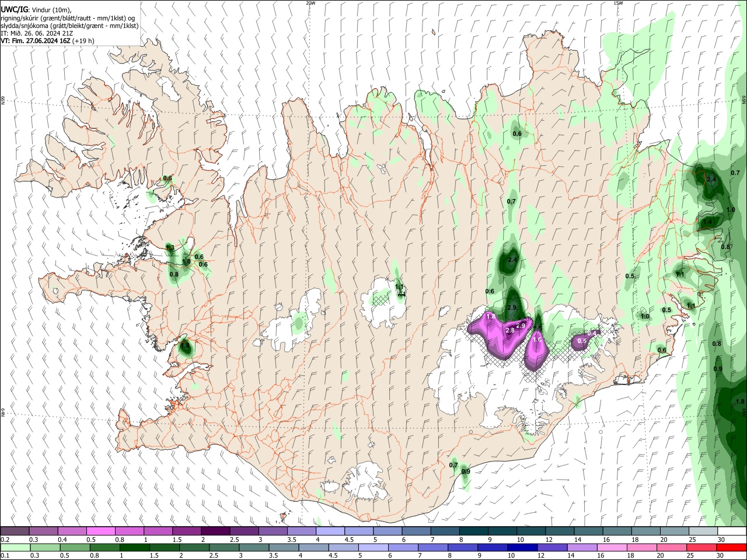747x560 pixels.
Task: Click the '(+19 h)' forecast offset
Action: (84, 41)
